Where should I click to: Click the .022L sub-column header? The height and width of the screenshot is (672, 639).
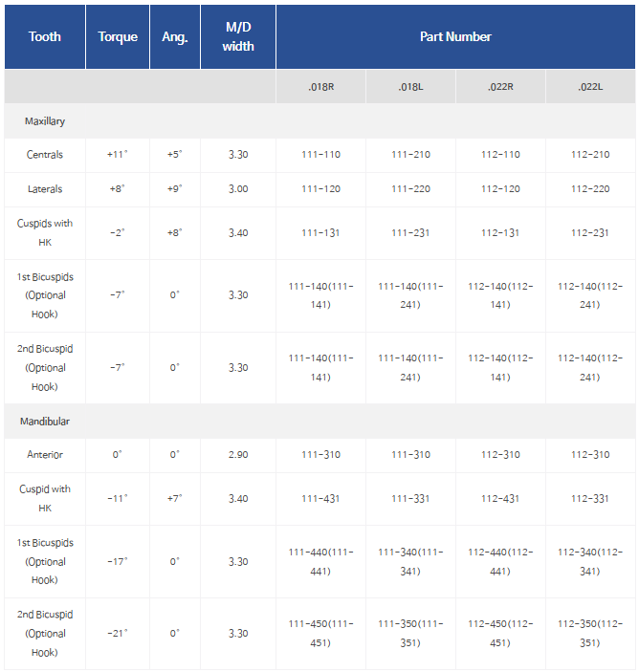(590, 87)
